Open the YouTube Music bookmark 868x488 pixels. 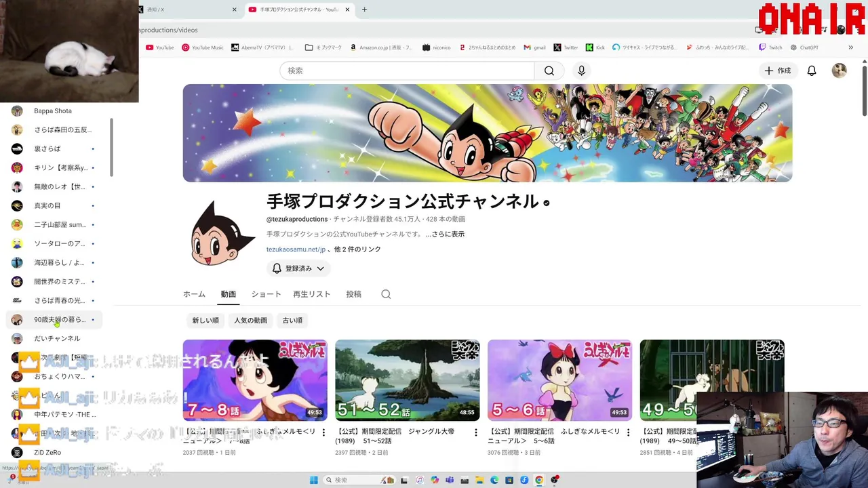pyautogui.click(x=203, y=47)
